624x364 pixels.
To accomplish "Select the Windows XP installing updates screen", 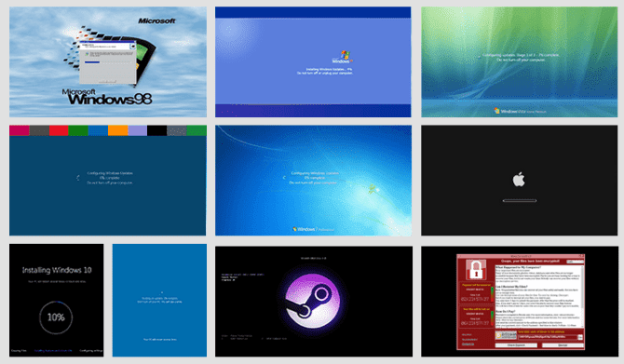I will click(x=313, y=61).
